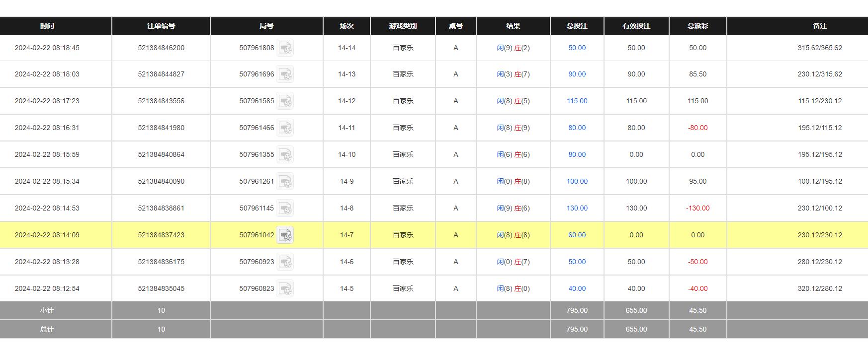Click the 时间 column header
The width and height of the screenshot is (868, 349).
[47, 26]
